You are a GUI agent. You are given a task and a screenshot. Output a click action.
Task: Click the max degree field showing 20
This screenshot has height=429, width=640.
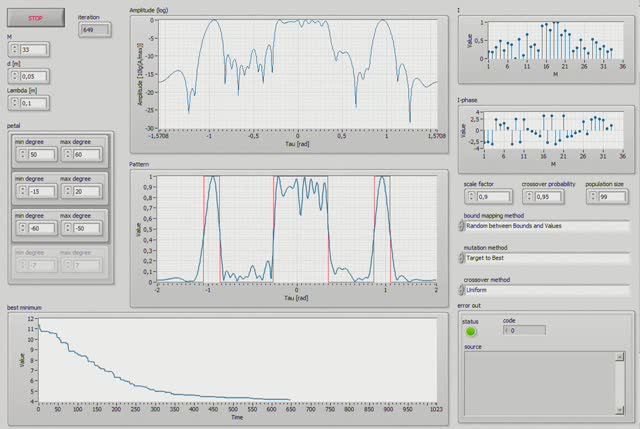click(87, 191)
